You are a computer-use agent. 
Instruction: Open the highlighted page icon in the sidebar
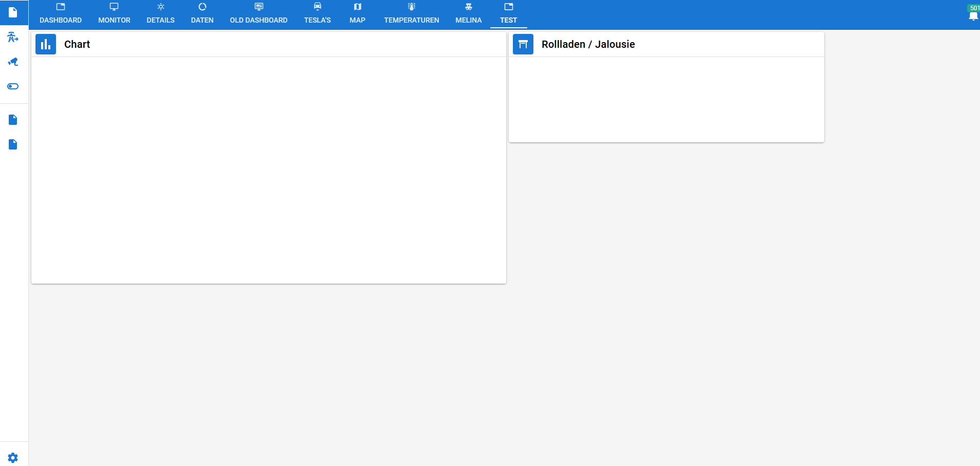click(x=13, y=12)
